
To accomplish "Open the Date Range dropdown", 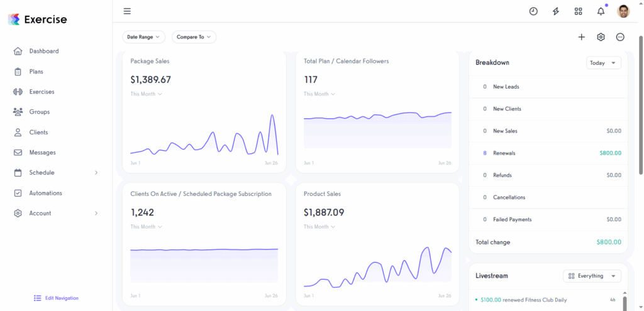I will pyautogui.click(x=143, y=37).
